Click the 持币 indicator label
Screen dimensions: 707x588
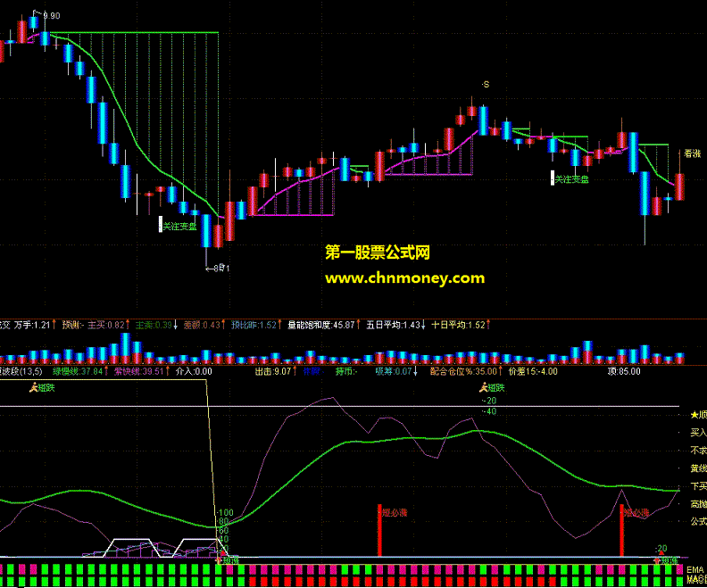click(x=345, y=371)
